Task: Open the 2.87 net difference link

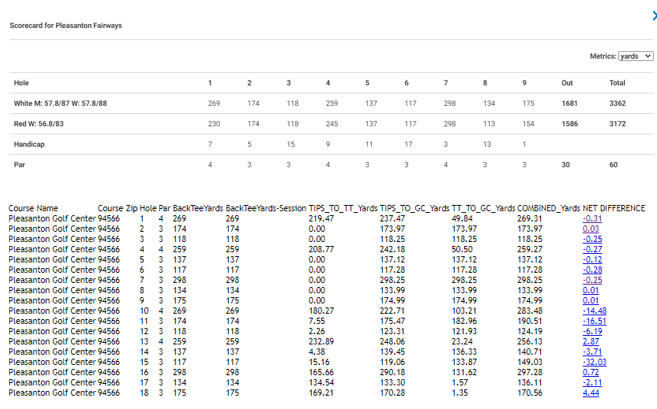Action: point(590,342)
